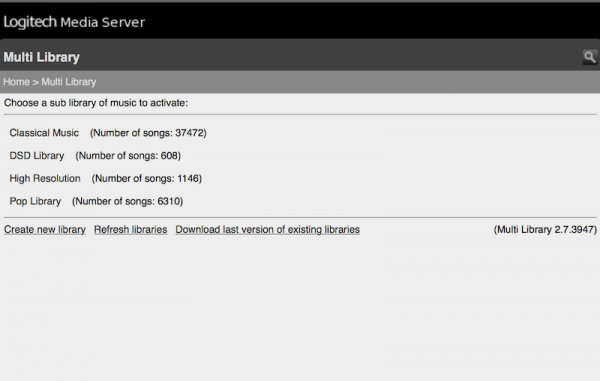The image size is (600, 381).
Task: Click the Multi Library 2.7.3947 version text
Action: (545, 230)
